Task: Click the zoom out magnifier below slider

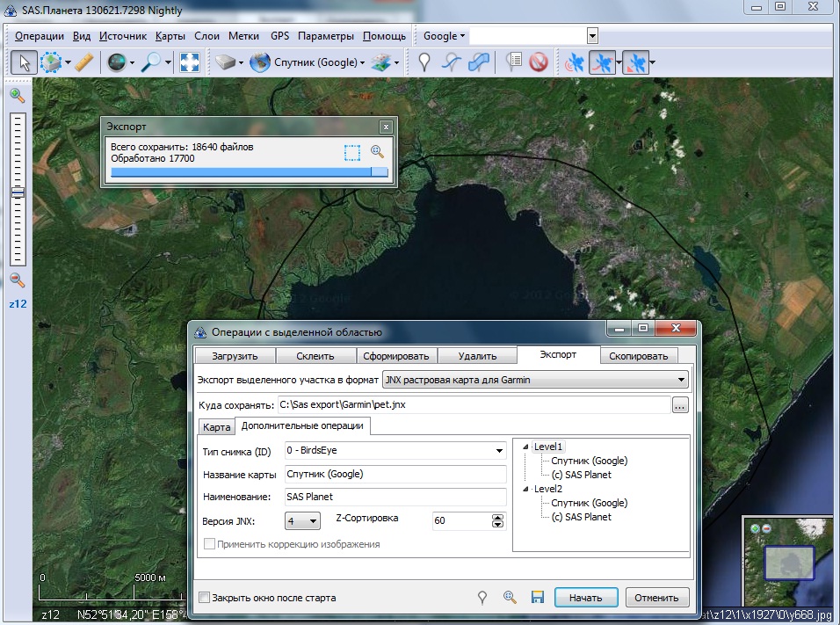Action: (17, 280)
